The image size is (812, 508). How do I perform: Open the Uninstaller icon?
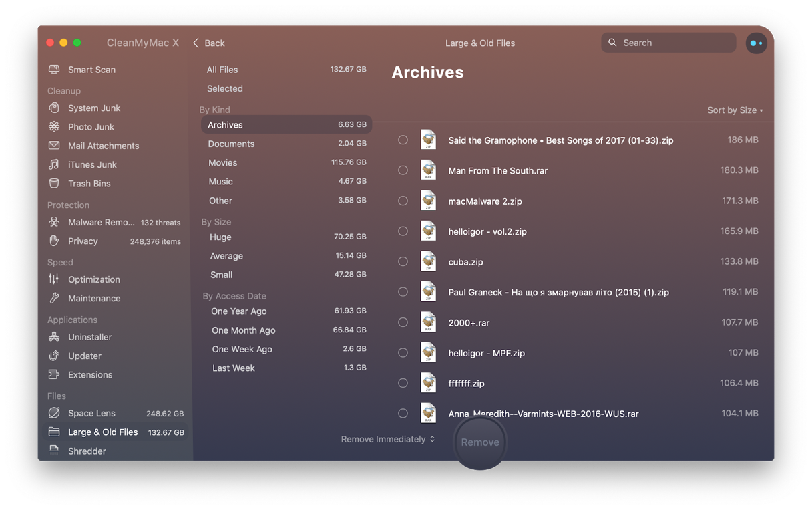[54, 337]
